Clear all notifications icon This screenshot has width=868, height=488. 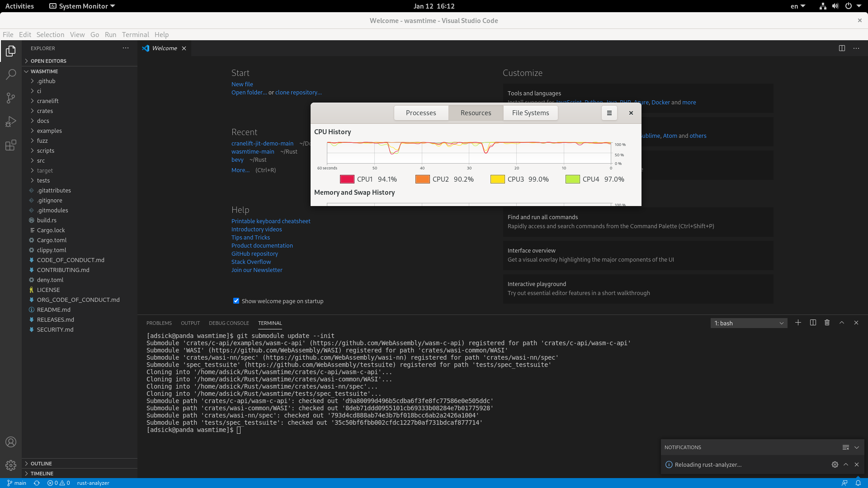click(845, 447)
